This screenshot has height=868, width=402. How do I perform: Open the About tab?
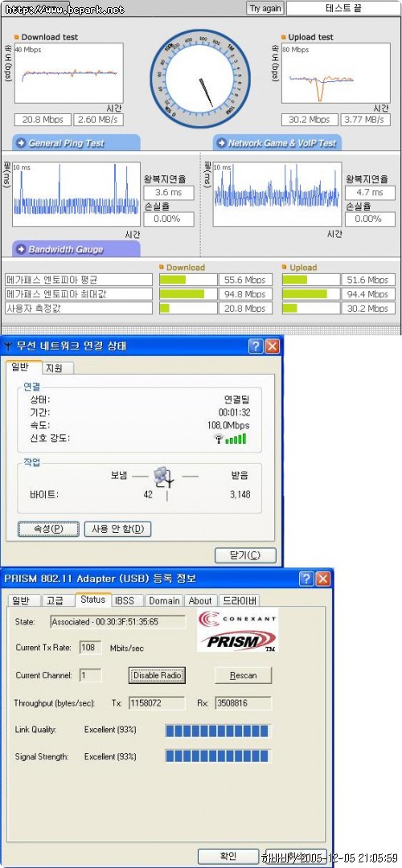coord(200,600)
